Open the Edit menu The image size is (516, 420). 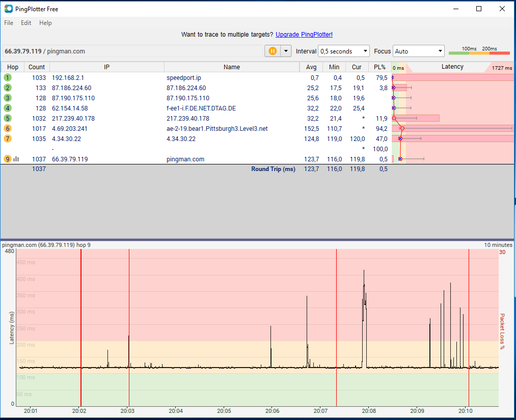point(26,23)
